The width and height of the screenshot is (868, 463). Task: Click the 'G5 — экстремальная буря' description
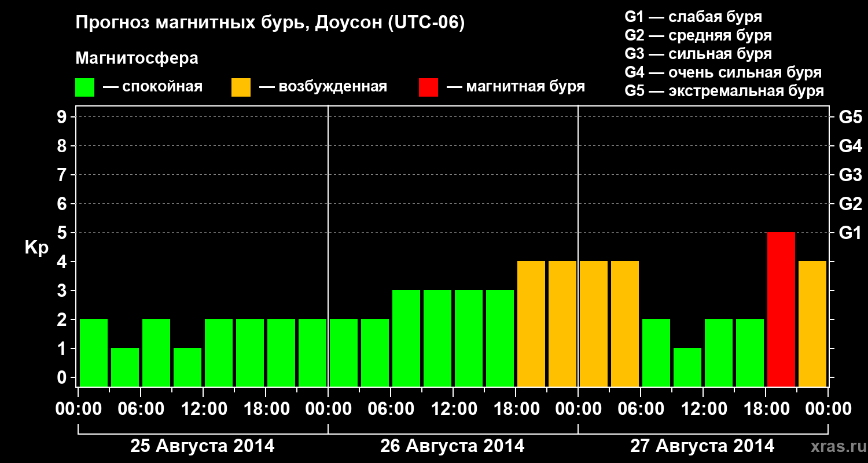pyautogui.click(x=724, y=91)
